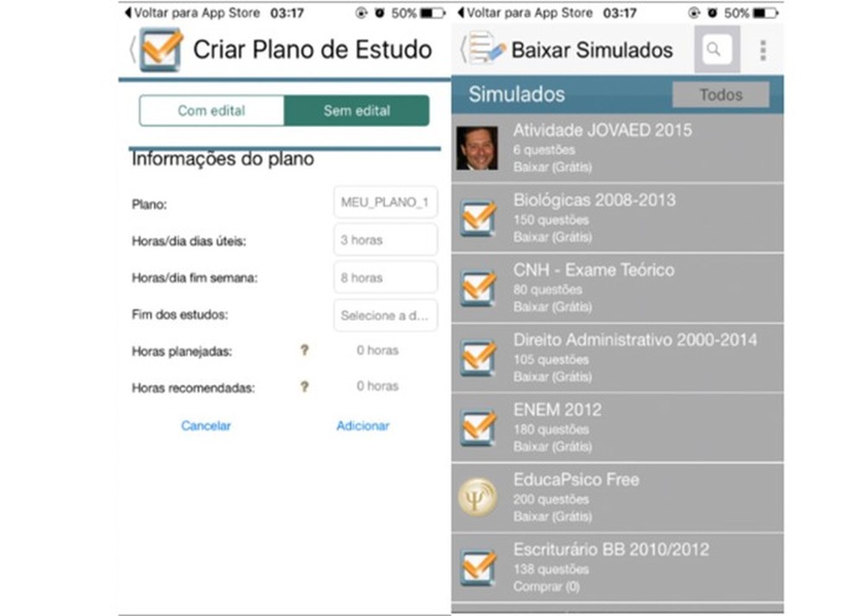Switch to the Com edital tab
Screen dimensions: 863x616
pos(211,110)
